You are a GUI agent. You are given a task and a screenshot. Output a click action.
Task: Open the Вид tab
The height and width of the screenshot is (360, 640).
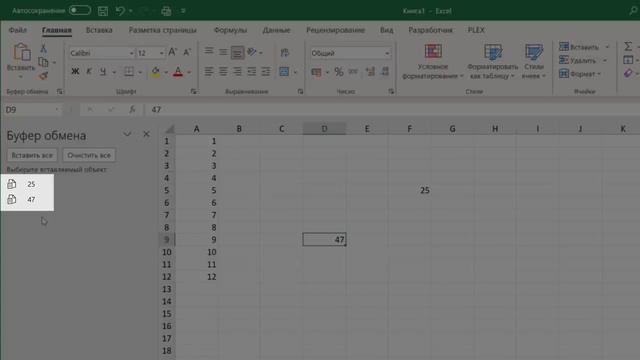click(387, 30)
